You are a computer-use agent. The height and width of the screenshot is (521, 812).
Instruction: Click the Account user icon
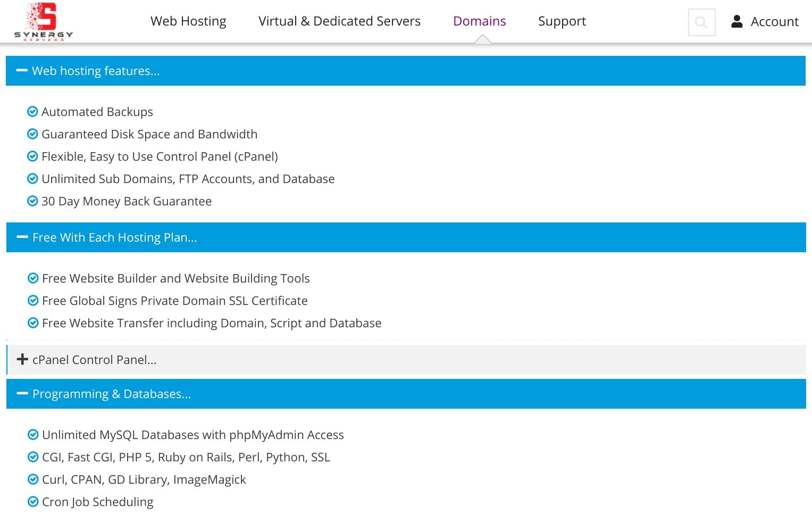point(736,21)
